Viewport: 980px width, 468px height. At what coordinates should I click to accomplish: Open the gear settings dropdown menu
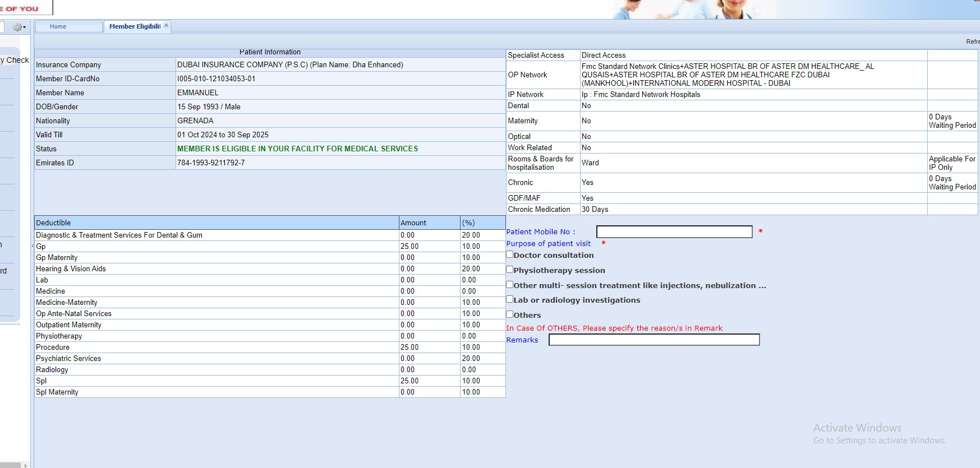point(20,27)
